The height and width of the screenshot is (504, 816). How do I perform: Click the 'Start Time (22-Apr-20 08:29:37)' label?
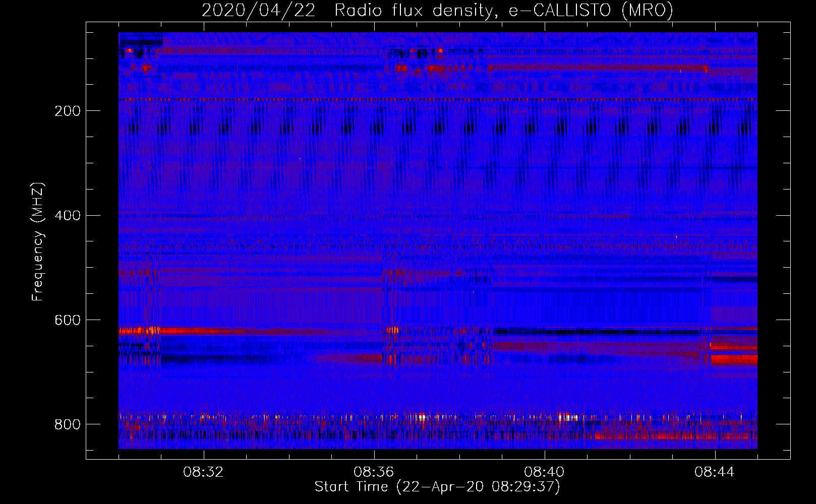tap(437, 487)
